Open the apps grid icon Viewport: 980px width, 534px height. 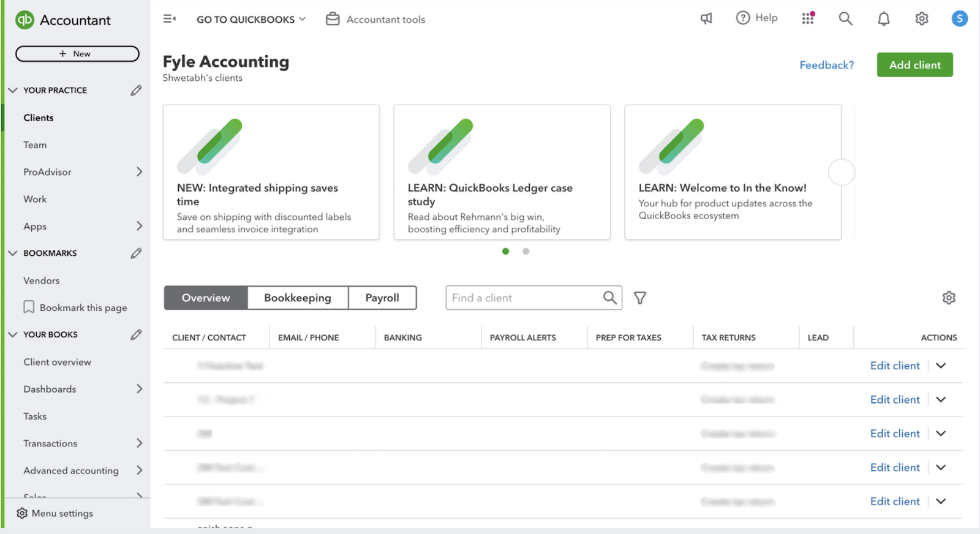808,18
